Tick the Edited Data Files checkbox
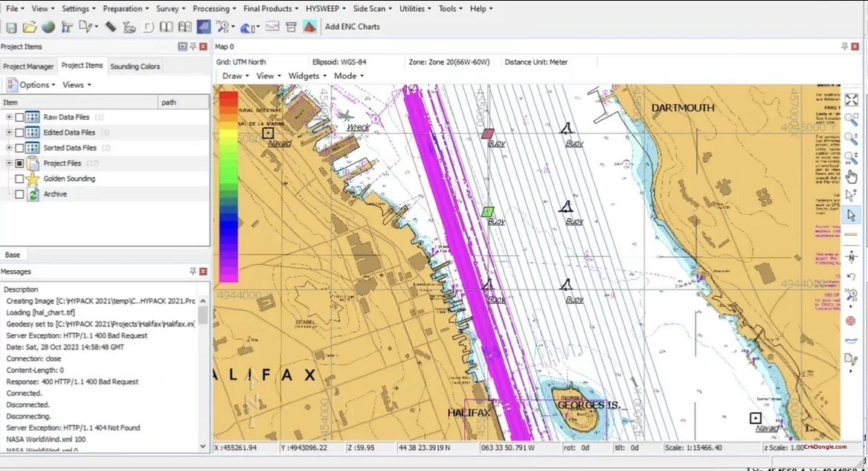 [19, 133]
